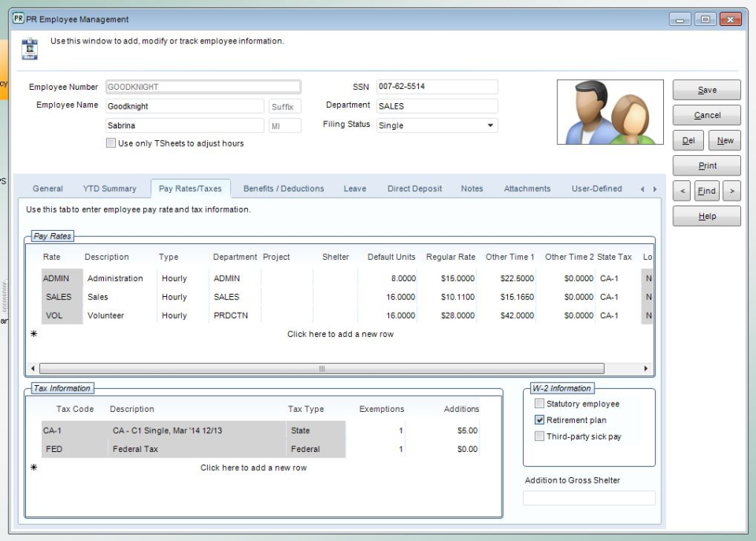Switch to the General tab
This screenshot has height=541, width=756.
tap(48, 188)
